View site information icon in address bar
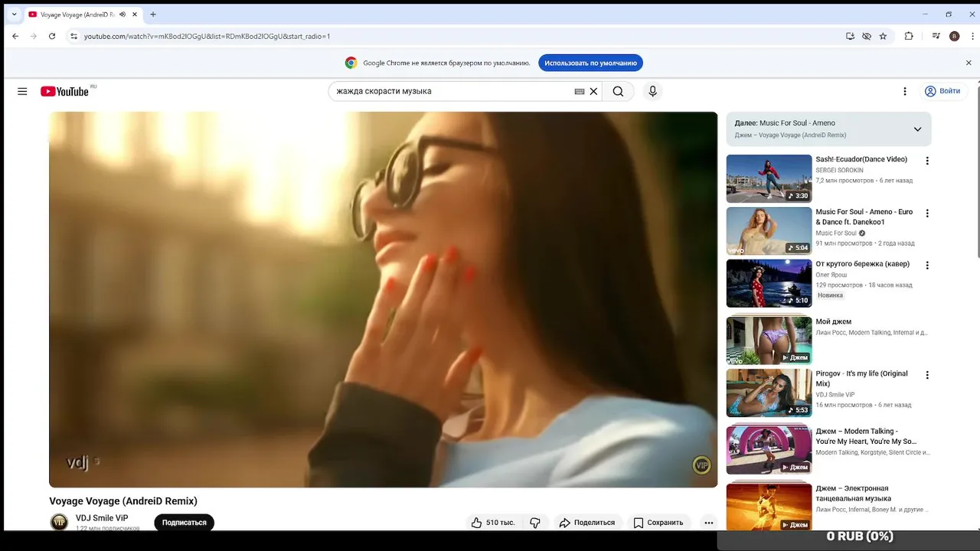This screenshot has width=980, height=551. coord(73,36)
